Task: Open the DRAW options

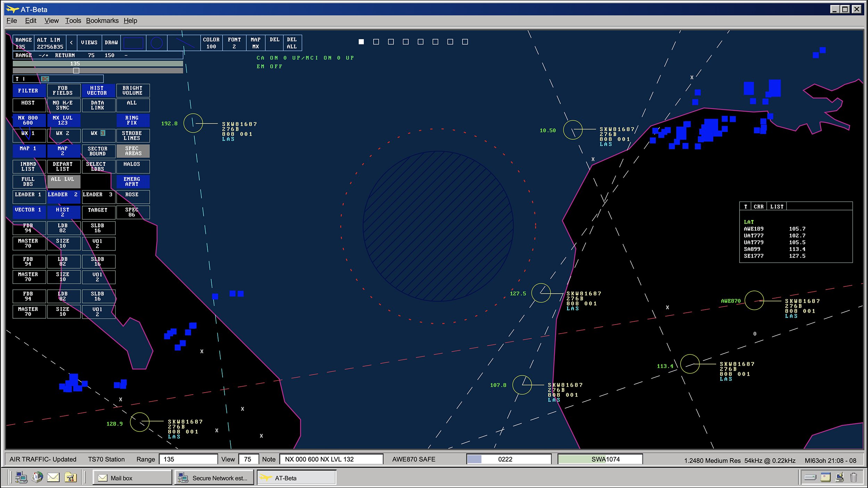Action: [x=110, y=42]
